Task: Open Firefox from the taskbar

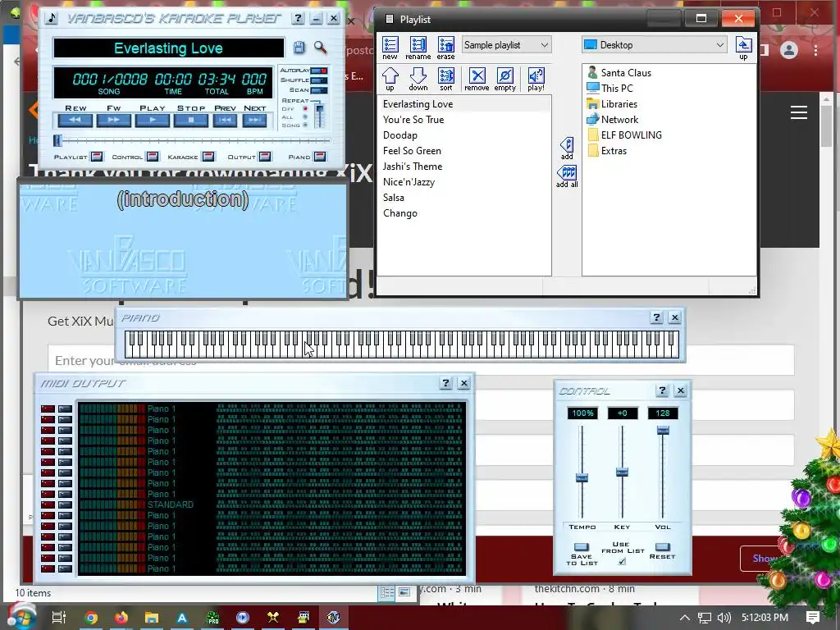Action: click(121, 618)
